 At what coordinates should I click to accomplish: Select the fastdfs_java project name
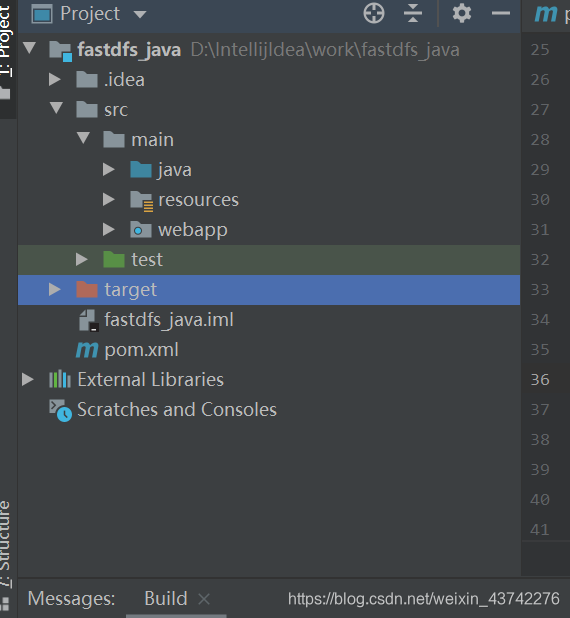[x=129, y=50]
